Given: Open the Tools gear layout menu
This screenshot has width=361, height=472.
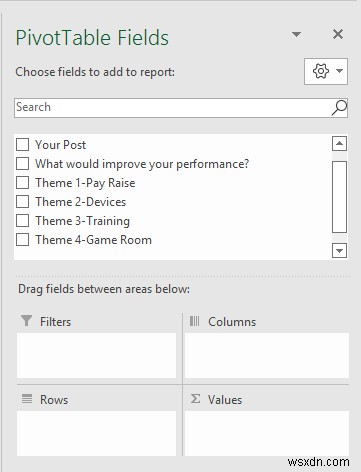Looking at the screenshot, I should [x=326, y=71].
